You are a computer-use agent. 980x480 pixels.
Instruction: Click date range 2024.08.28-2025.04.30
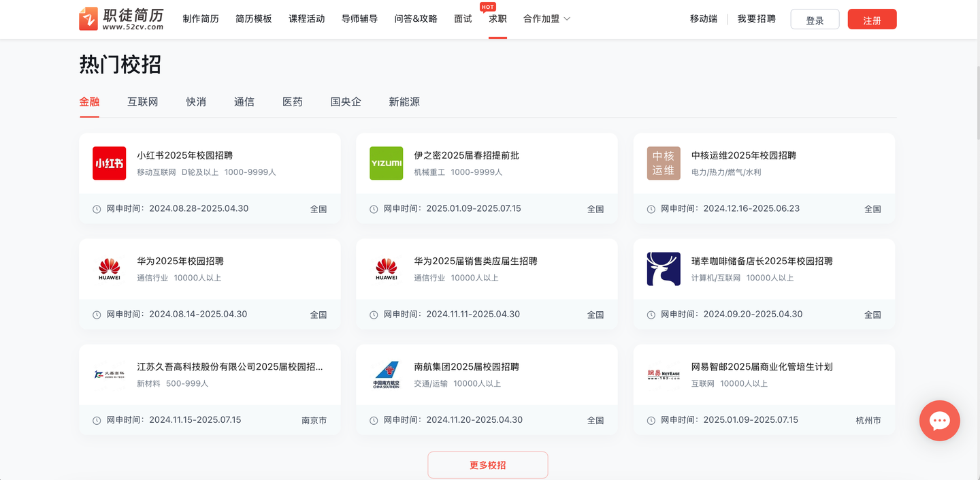click(x=199, y=208)
